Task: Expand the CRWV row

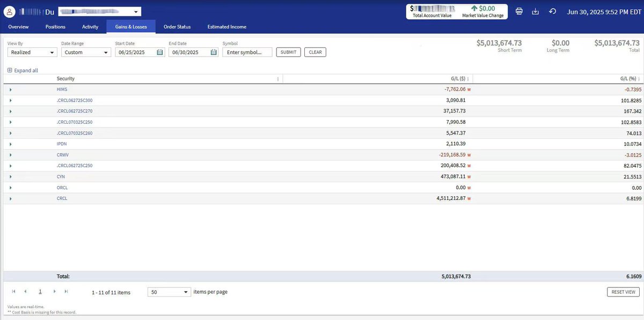Action: tap(10, 155)
